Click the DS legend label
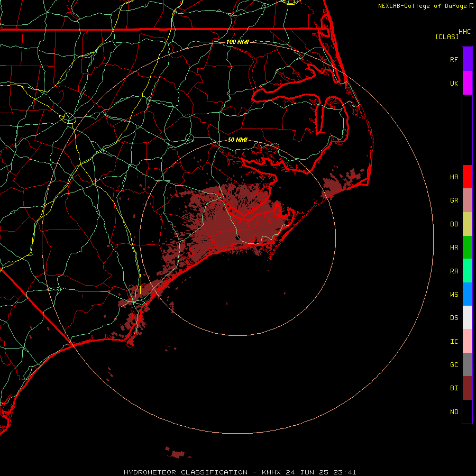Screen dimensions: 476x476 coord(454,318)
